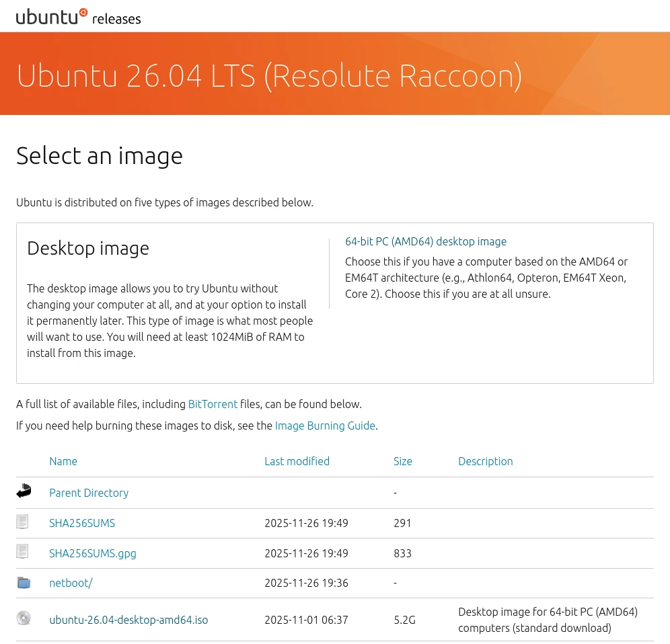This screenshot has width=670, height=644.
Task: Go to Parent Directory link
Action: (89, 493)
